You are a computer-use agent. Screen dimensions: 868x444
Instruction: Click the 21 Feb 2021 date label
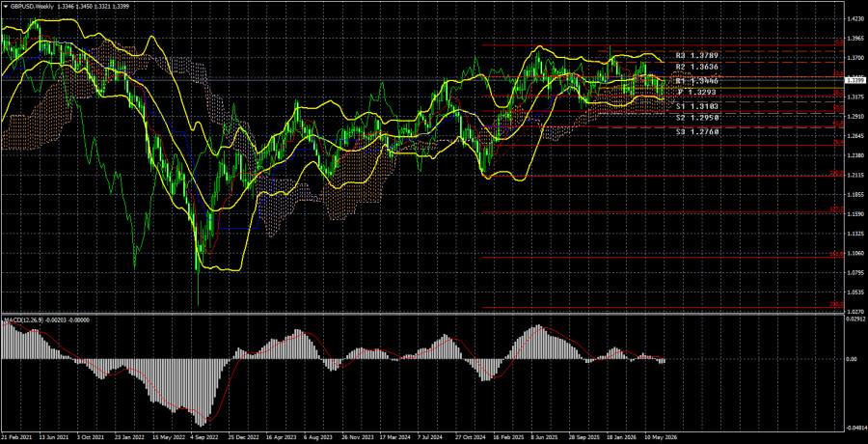(x=16, y=436)
